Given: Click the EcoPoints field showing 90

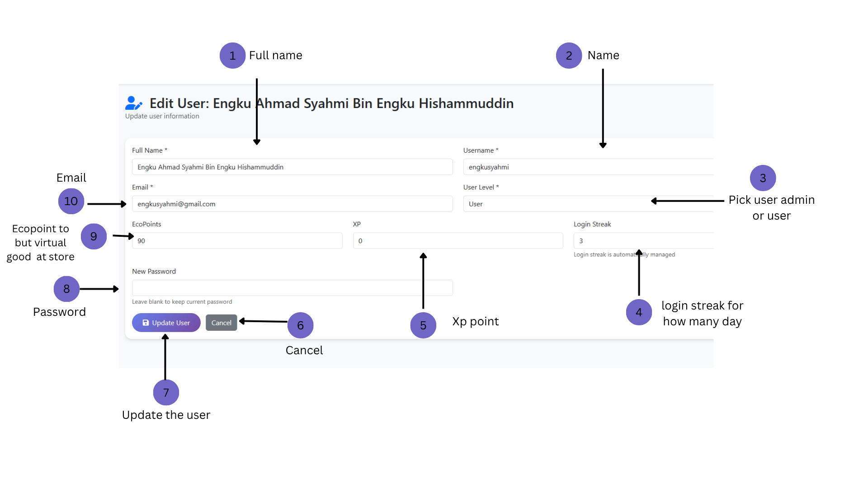Looking at the screenshot, I should pyautogui.click(x=237, y=241).
